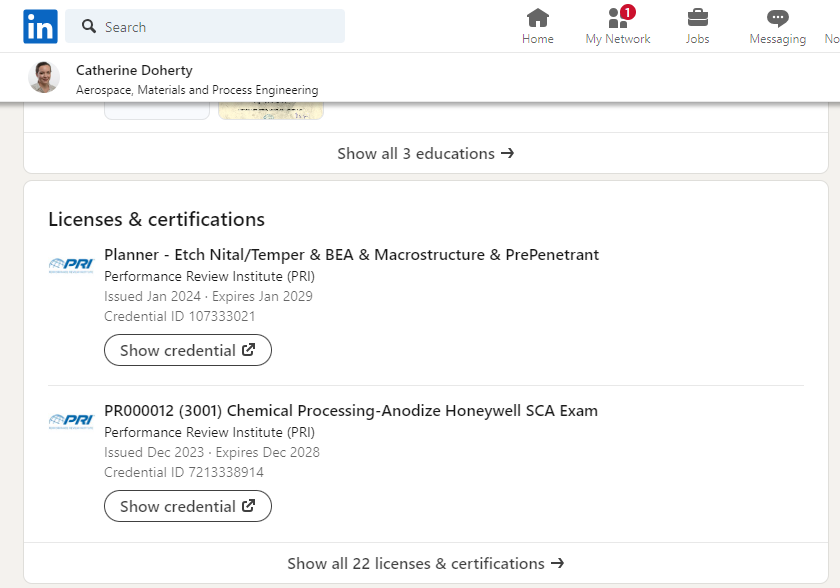Select Credential ID 7213338914 text
The width and height of the screenshot is (840, 588).
tap(184, 472)
